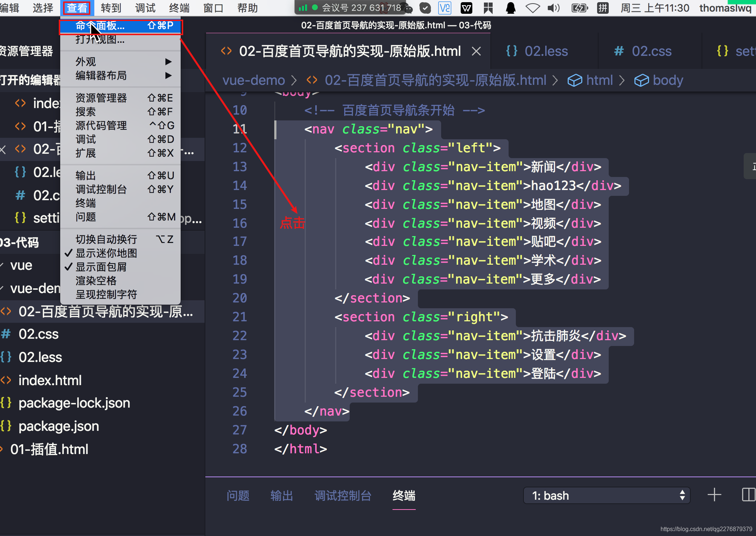Viewport: 756px width, 536px height.
Task: Expand the 编辑器布局 submenu
Action: 121,75
